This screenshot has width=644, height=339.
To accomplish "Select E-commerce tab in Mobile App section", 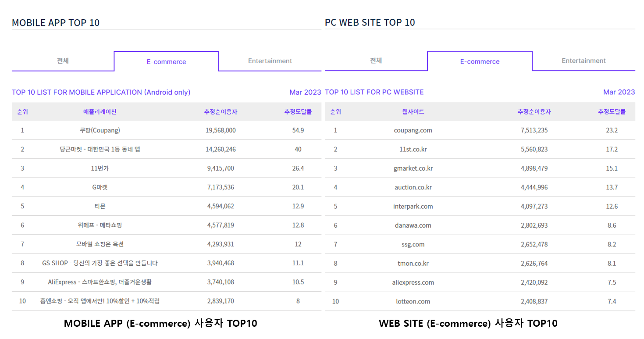I will [x=166, y=62].
